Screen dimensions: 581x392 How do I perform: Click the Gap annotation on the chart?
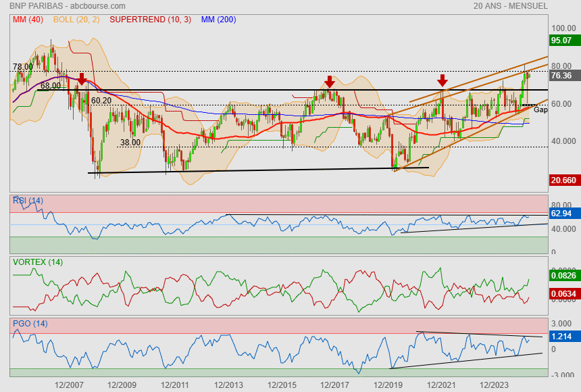[540, 109]
